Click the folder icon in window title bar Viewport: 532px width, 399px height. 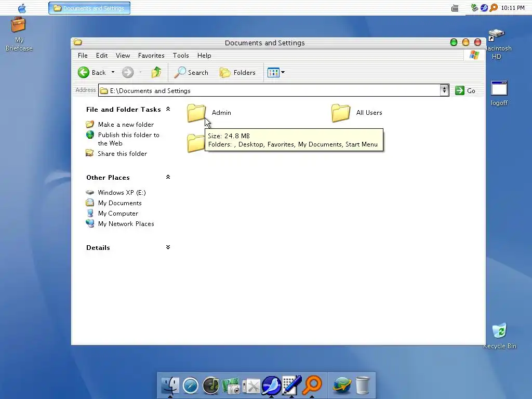click(78, 42)
